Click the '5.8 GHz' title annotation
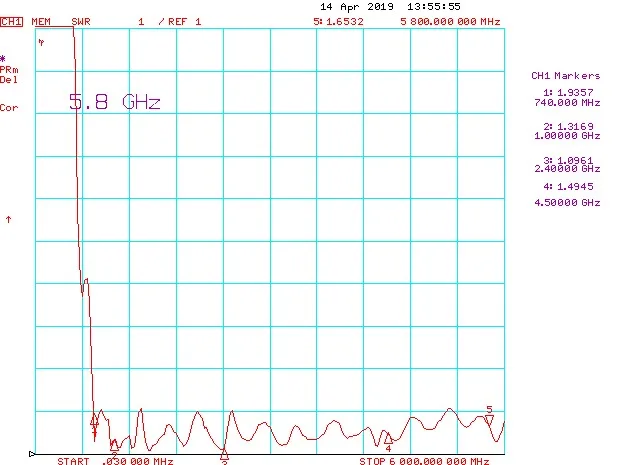 tap(114, 102)
